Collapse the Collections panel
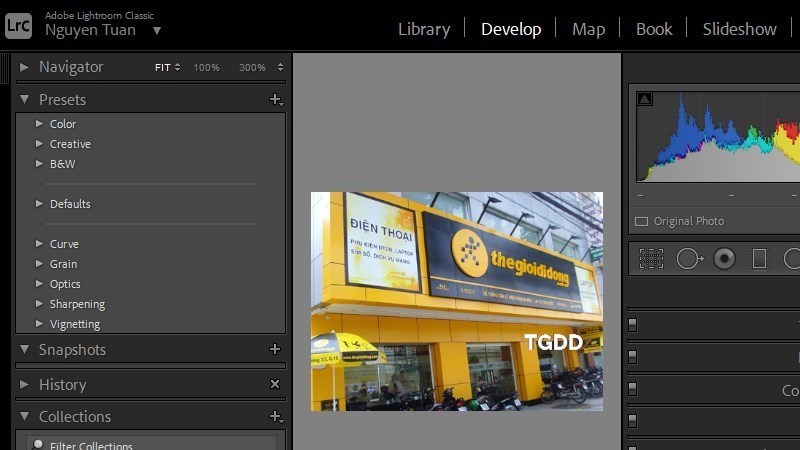The image size is (800, 450). [x=24, y=416]
